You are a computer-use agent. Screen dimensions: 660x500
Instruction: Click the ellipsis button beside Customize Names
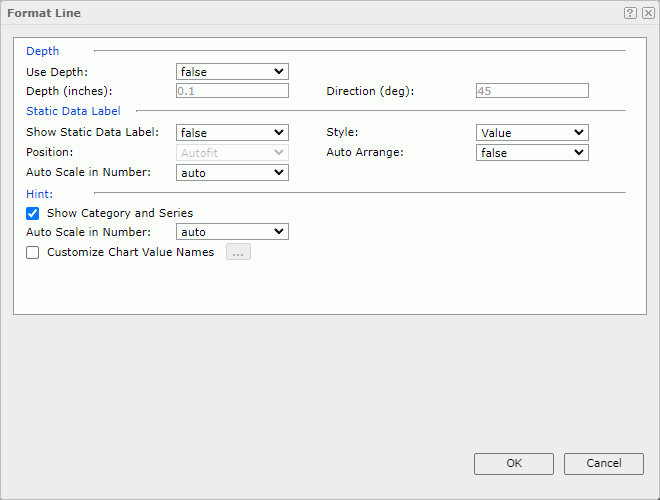point(238,253)
